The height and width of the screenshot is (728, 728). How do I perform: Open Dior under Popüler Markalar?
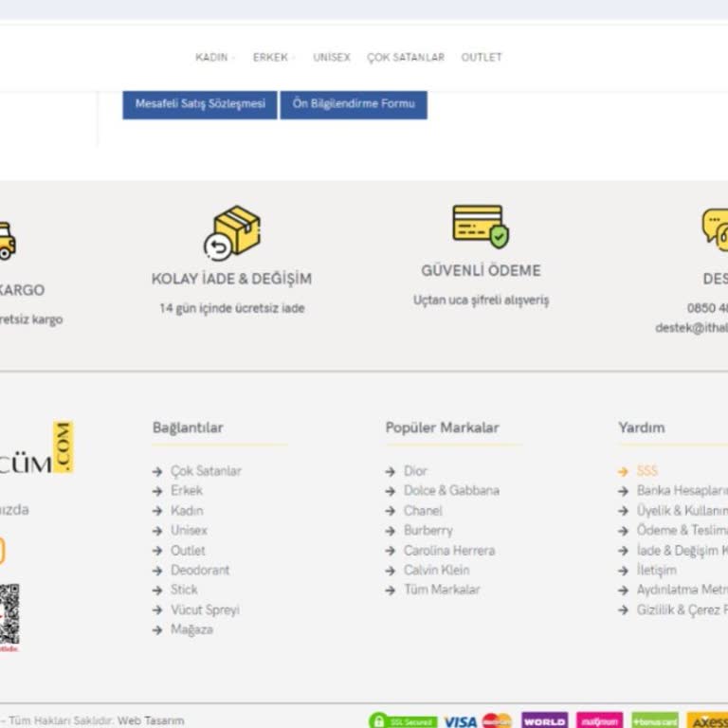pos(415,471)
